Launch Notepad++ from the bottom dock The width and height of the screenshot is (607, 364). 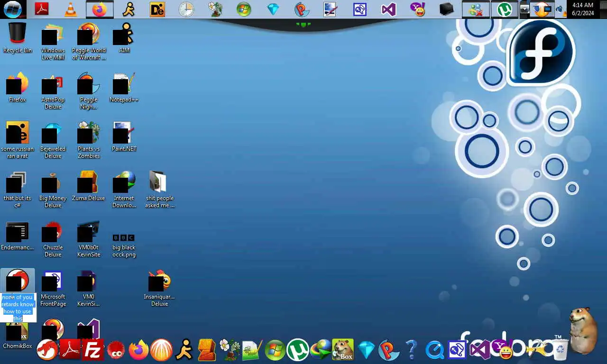[x=252, y=351]
